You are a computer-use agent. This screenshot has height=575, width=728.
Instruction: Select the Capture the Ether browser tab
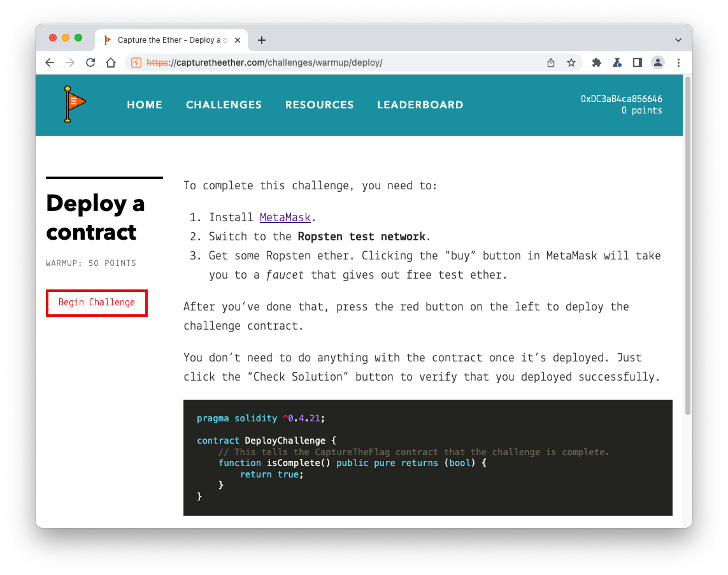click(x=171, y=40)
